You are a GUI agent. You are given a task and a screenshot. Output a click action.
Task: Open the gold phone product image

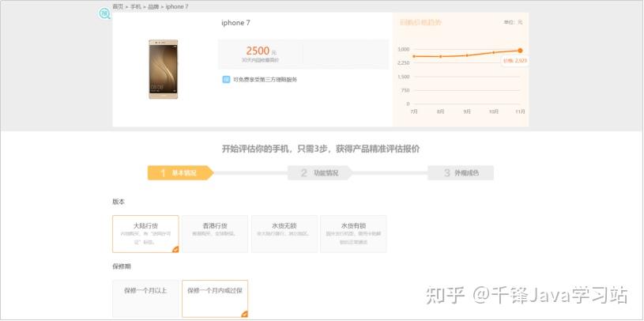tap(164, 69)
